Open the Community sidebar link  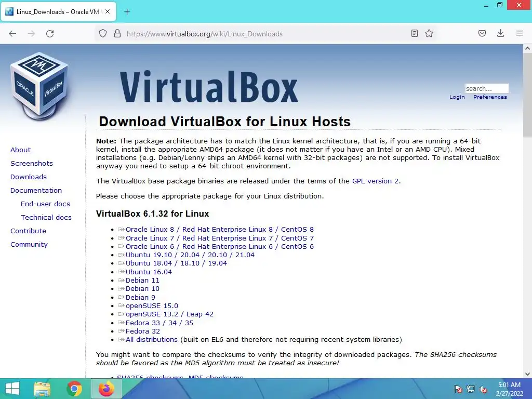(29, 245)
